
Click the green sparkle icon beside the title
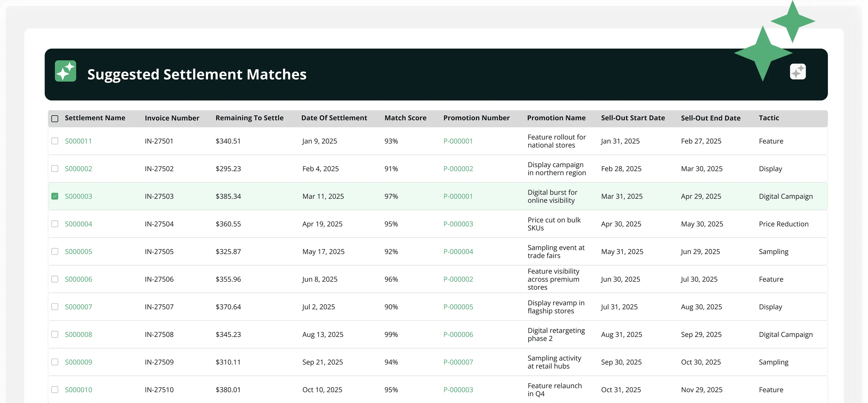pos(65,71)
